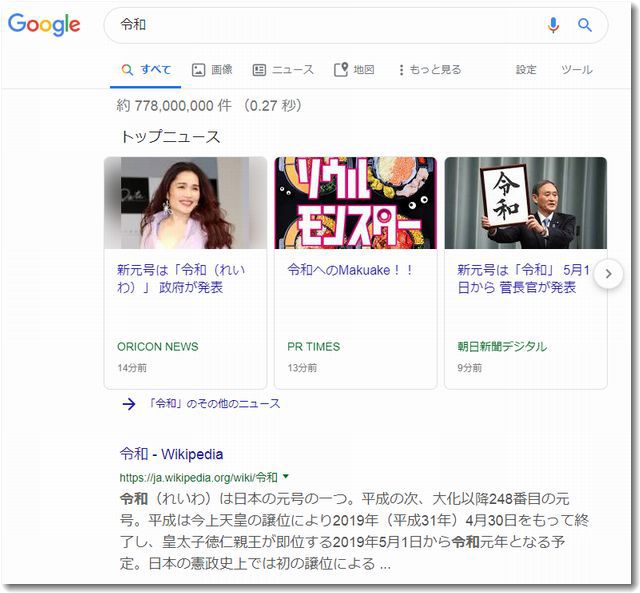Open the ソウルモンスター news thumbnail

pos(356,203)
